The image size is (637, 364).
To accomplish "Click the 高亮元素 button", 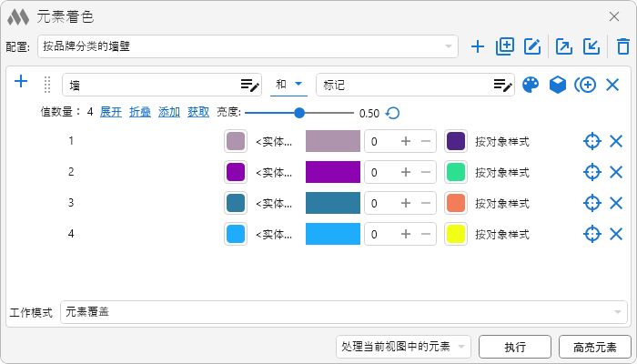I will 594,347.
